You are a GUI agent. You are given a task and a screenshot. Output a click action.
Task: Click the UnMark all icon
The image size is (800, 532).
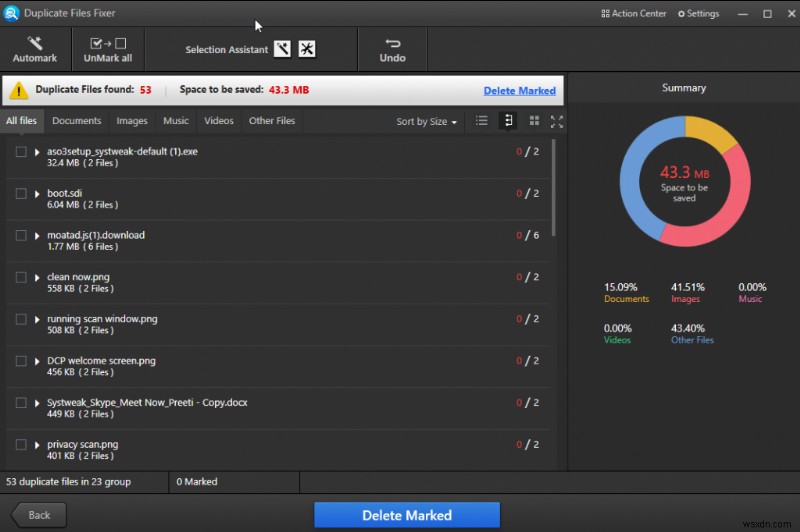click(108, 43)
